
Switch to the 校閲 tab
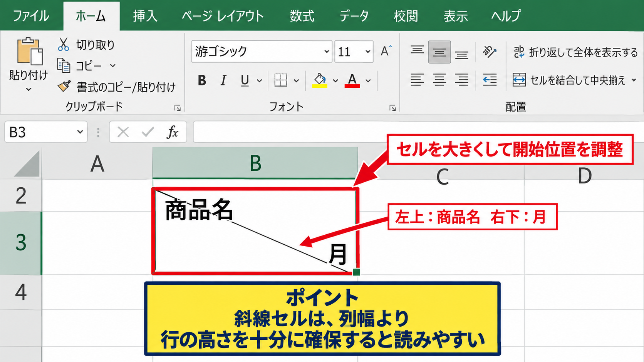[406, 16]
